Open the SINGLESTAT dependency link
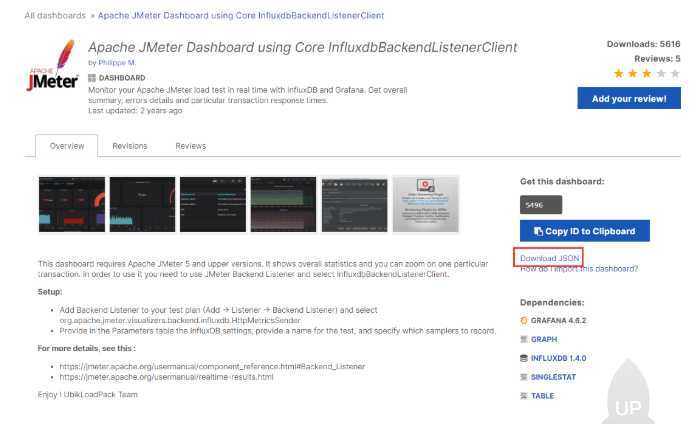Viewport: 697px width, 424px height. click(x=553, y=377)
